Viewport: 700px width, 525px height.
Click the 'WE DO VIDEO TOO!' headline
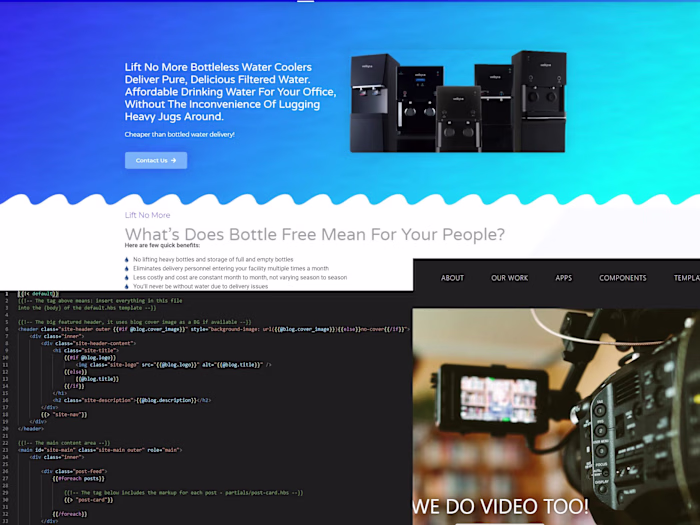point(500,506)
